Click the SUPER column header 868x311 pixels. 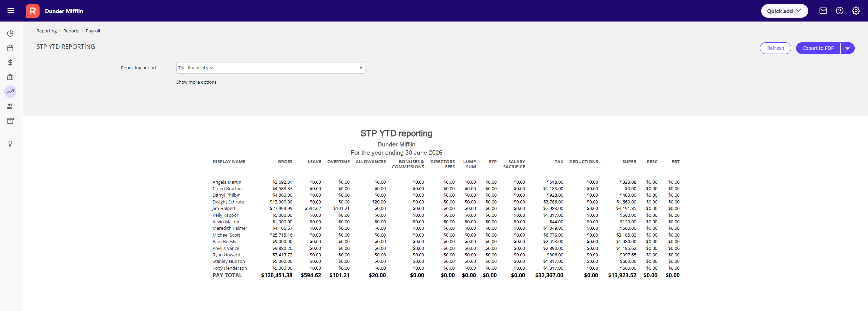point(629,162)
